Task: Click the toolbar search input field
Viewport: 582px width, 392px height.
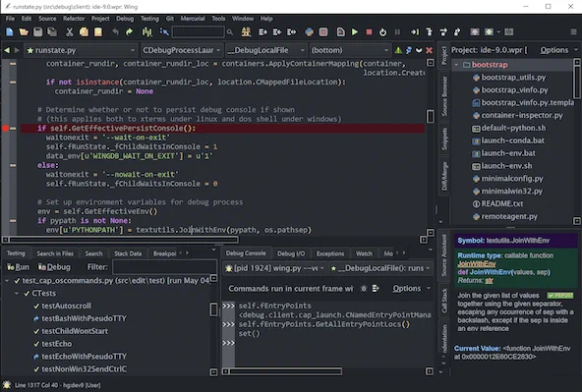Action: click(x=199, y=32)
